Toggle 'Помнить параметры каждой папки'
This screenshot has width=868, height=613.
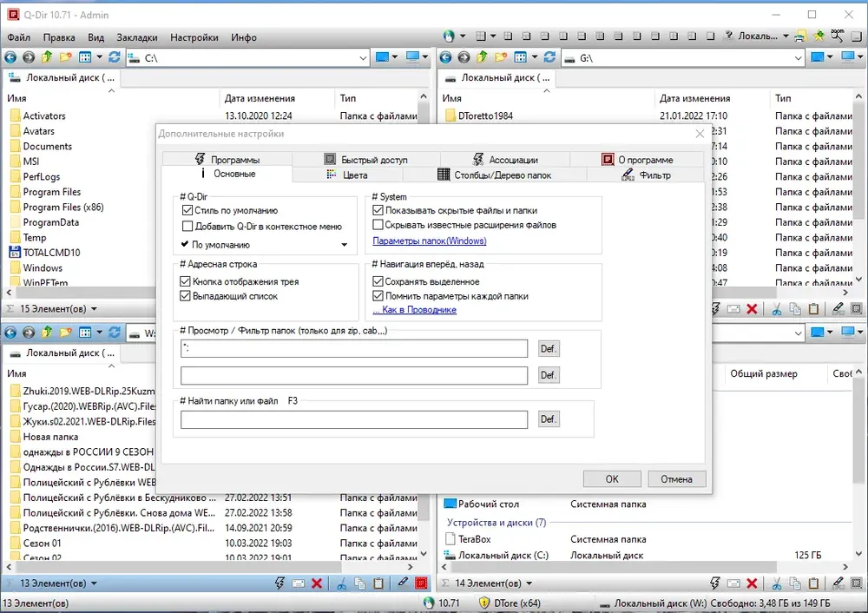(x=378, y=296)
